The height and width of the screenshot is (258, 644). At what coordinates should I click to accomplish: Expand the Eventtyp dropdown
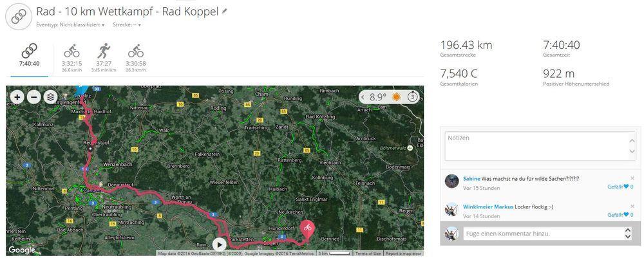pyautogui.click(x=71, y=25)
